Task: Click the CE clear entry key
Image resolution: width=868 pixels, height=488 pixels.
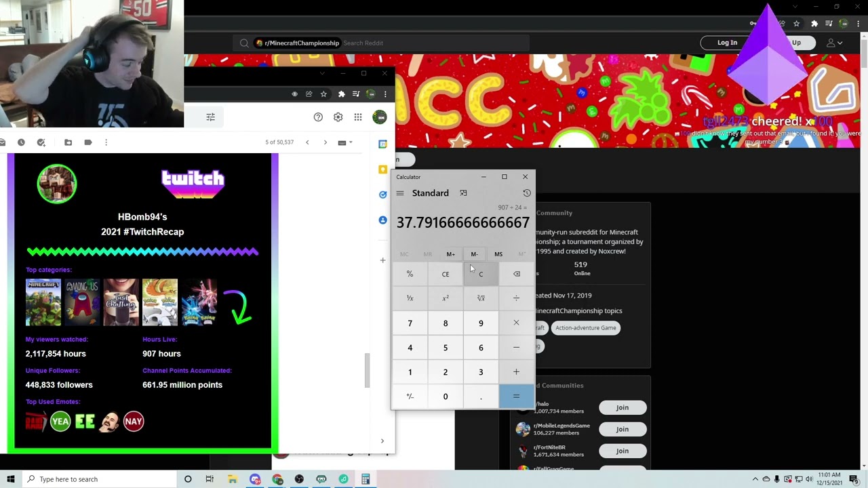Action: (x=446, y=274)
